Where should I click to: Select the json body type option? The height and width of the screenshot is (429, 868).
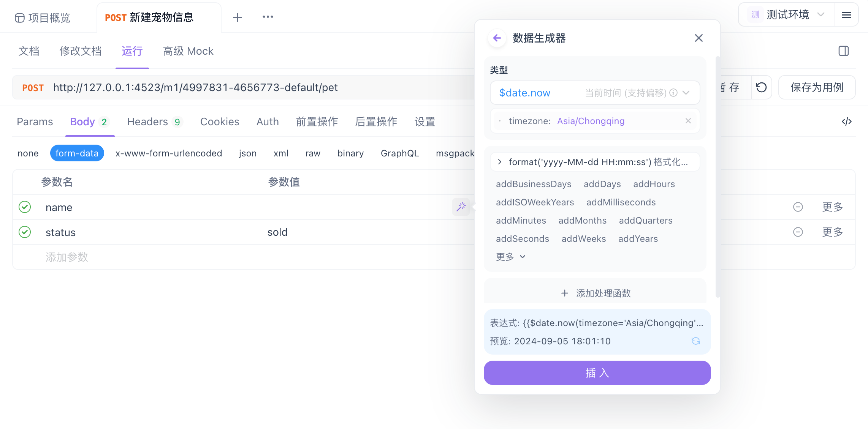247,153
